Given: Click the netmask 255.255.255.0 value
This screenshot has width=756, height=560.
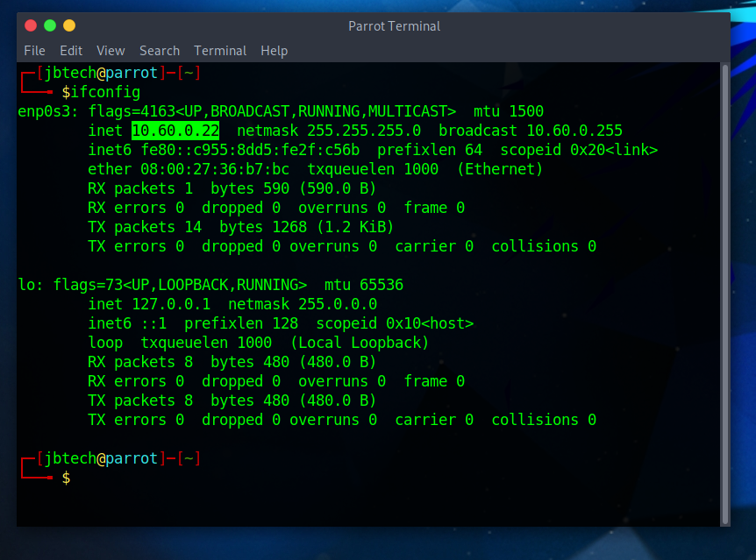Looking at the screenshot, I should pyautogui.click(x=364, y=131).
